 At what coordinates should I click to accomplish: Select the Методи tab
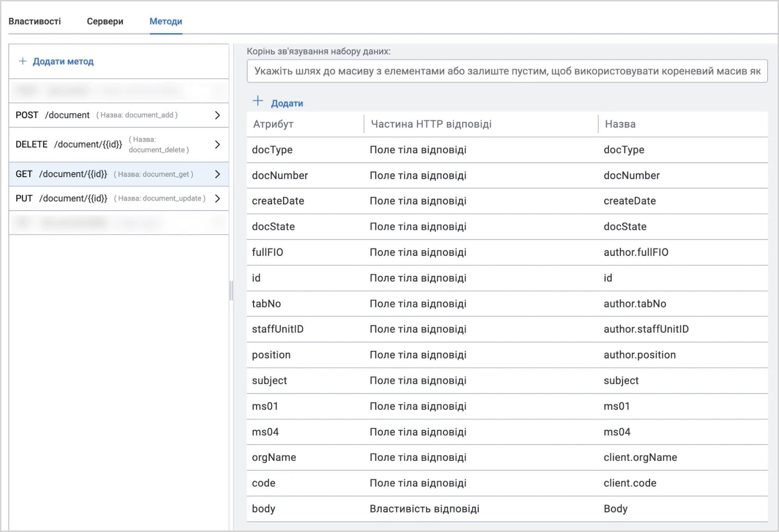point(166,21)
